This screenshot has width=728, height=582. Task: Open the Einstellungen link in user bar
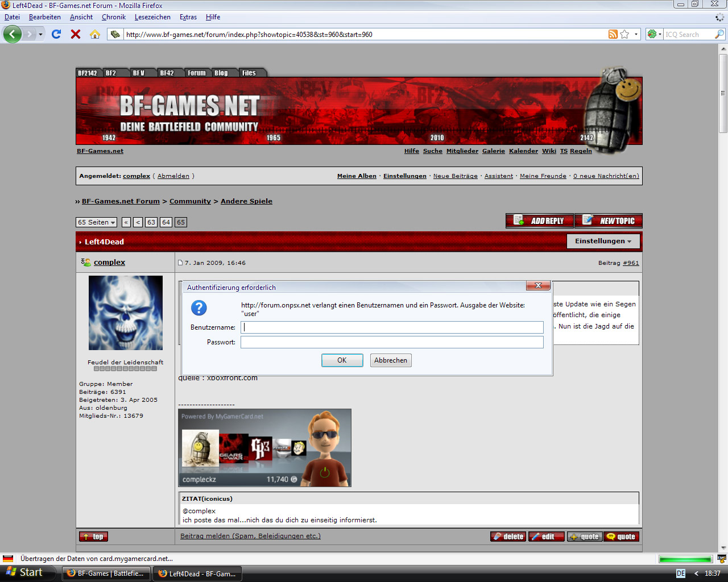coord(405,176)
